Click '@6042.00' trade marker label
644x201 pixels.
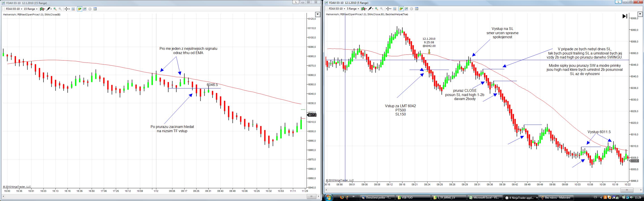click(429, 46)
